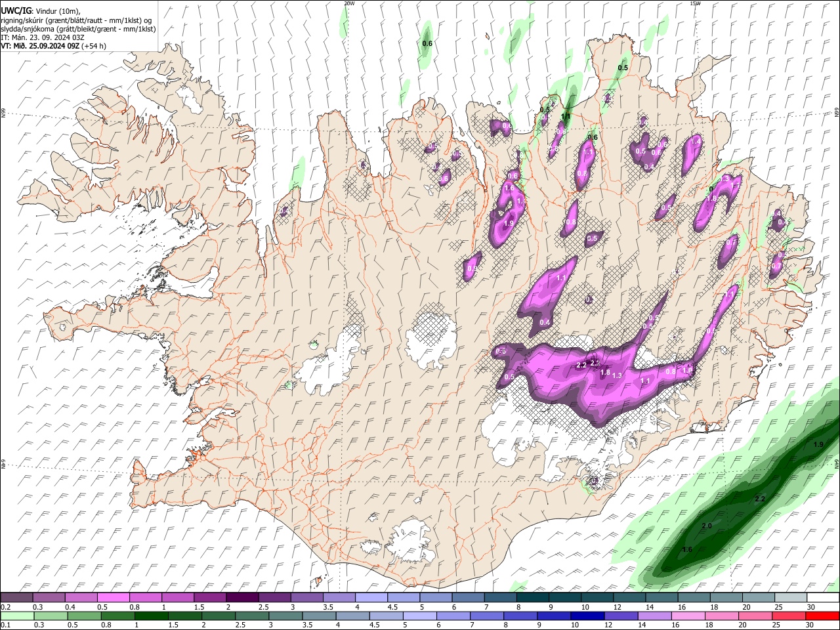The height and width of the screenshot is (630, 840).
Task: Click the 1.9 value in the green band near the right edge
Action: coord(818,445)
